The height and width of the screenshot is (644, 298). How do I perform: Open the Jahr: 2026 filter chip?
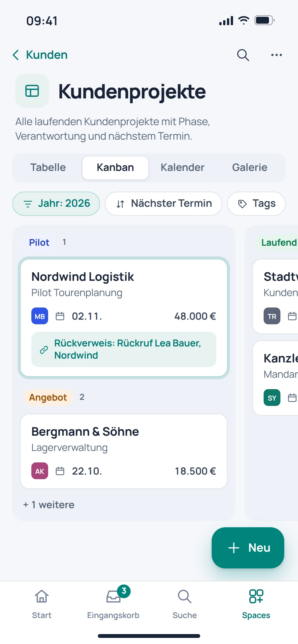coord(56,204)
